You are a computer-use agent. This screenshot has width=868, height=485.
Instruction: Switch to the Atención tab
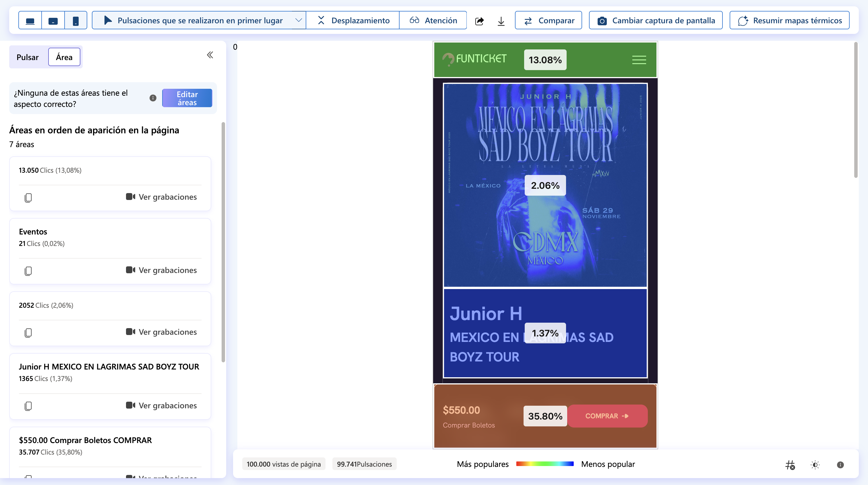(433, 20)
